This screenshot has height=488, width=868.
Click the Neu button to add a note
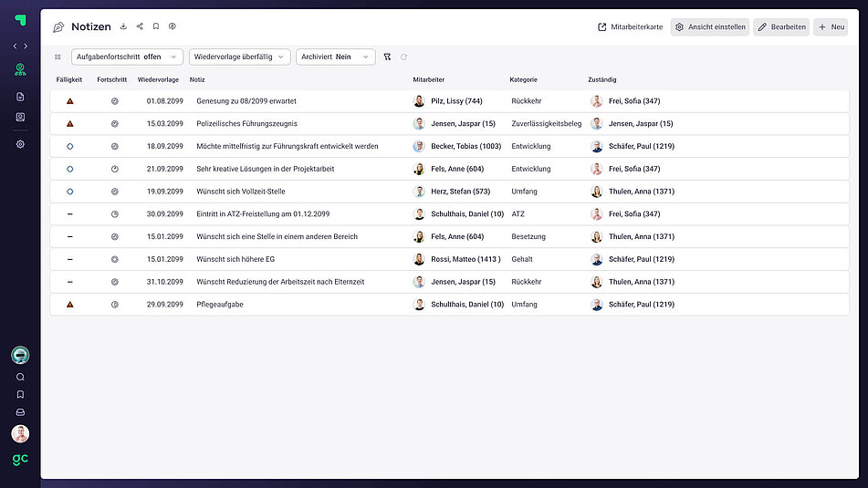point(831,27)
